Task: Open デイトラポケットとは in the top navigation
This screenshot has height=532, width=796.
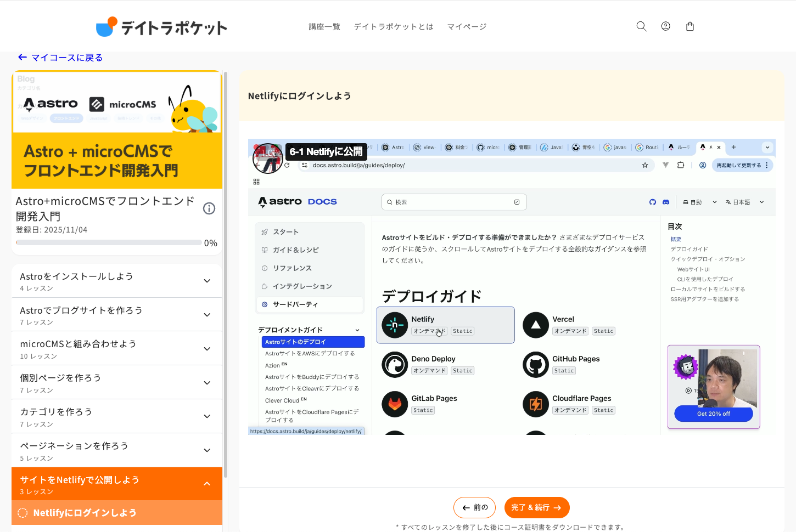Action: pyautogui.click(x=394, y=26)
